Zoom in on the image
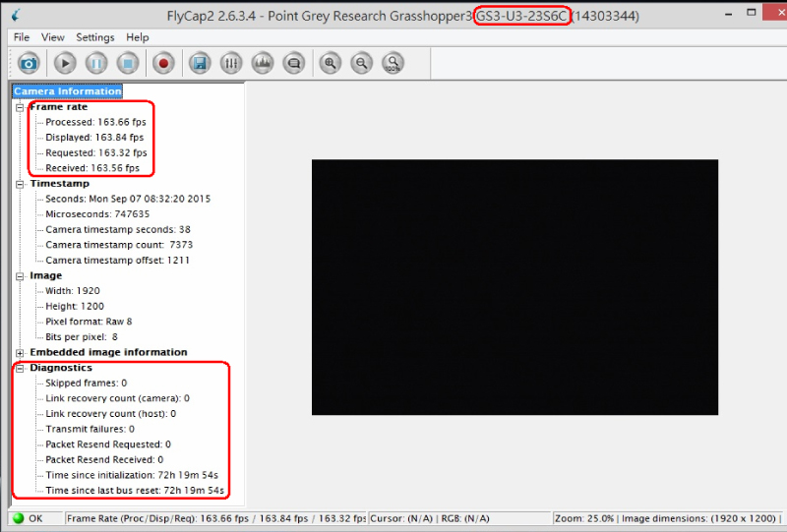 331,63
